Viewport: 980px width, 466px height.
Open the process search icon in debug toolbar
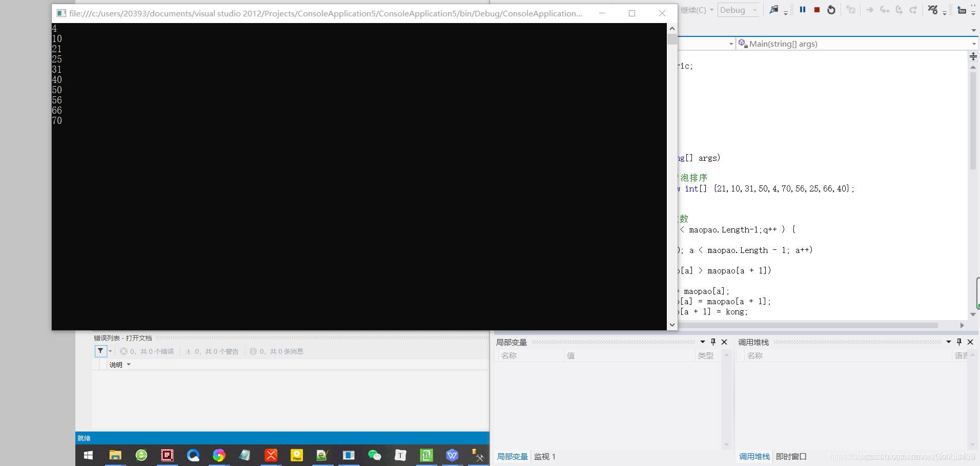[773, 10]
